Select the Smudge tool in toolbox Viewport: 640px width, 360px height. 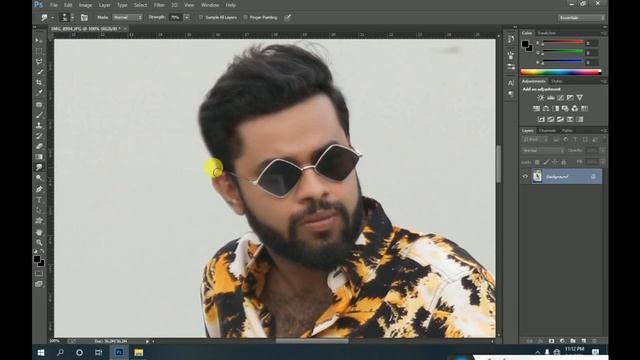[39, 167]
